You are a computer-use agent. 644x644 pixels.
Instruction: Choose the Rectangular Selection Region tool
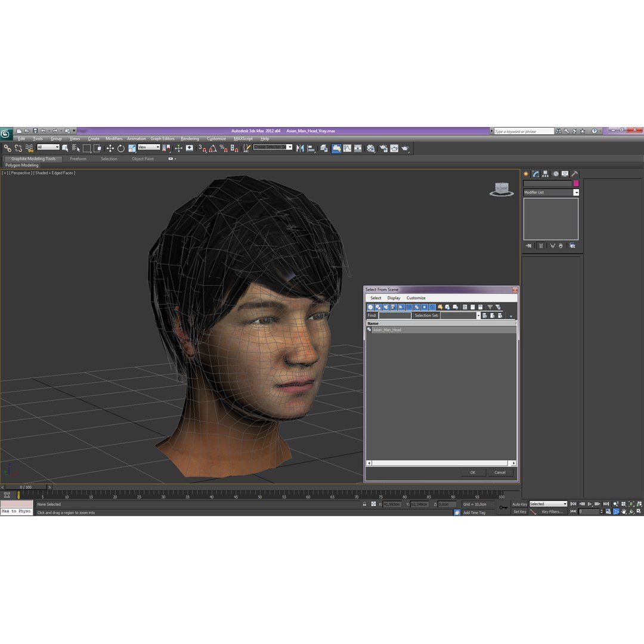point(86,148)
